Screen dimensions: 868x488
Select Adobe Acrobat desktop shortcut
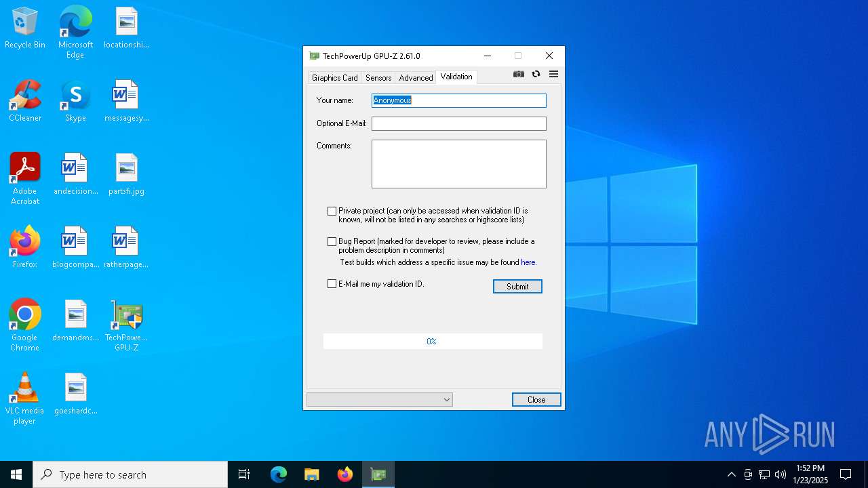click(x=25, y=179)
